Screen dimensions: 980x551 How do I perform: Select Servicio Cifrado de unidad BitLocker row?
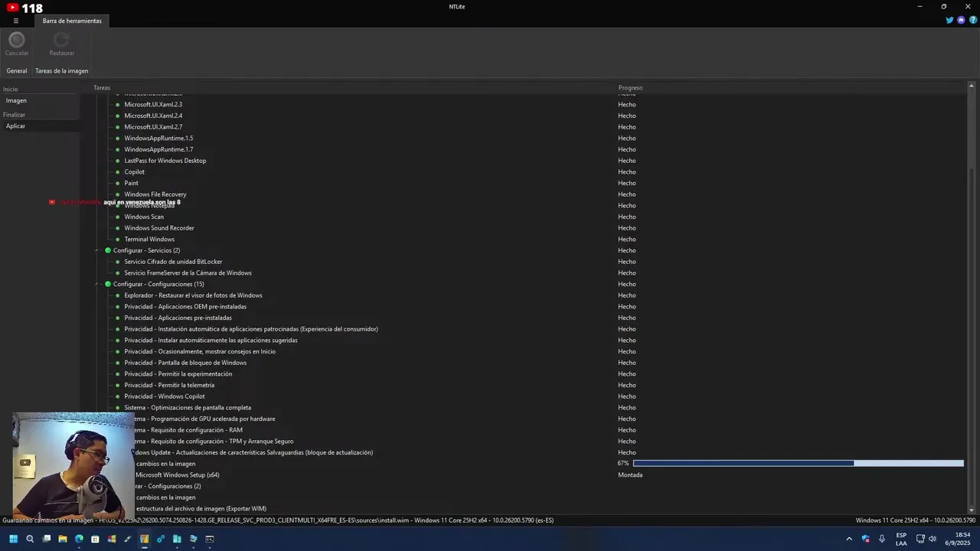(173, 262)
